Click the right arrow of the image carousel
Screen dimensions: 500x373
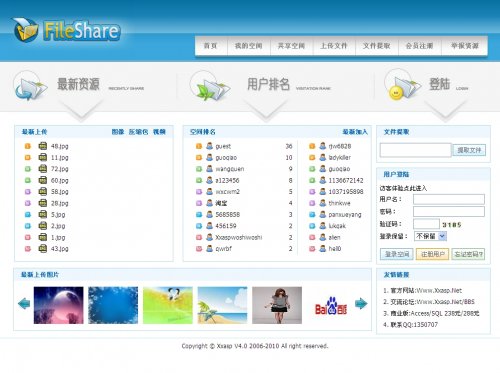[361, 304]
